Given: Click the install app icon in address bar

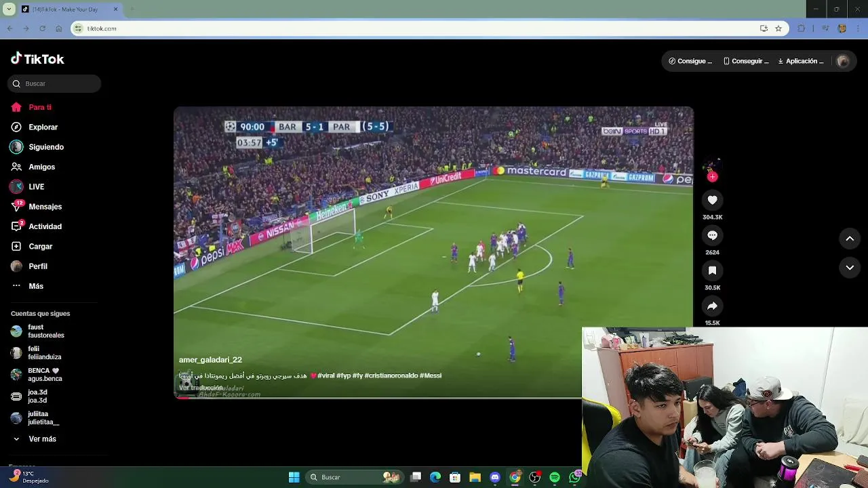Looking at the screenshot, I should click(x=764, y=28).
